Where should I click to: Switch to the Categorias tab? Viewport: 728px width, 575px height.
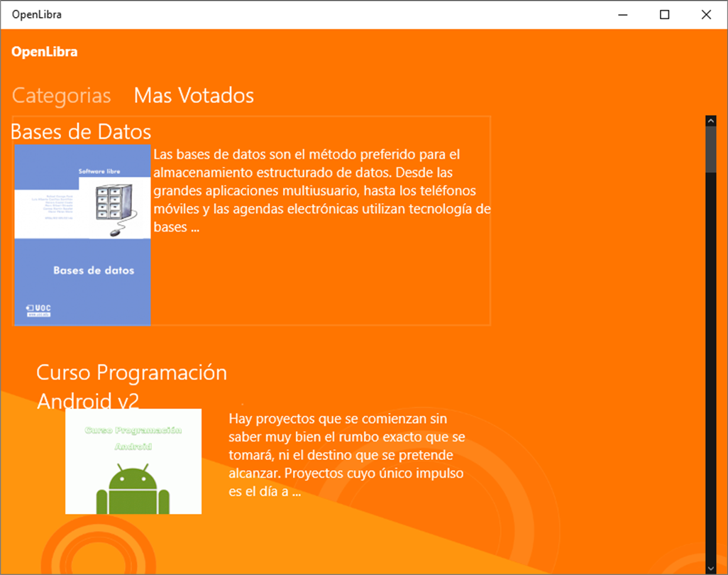coord(61,96)
